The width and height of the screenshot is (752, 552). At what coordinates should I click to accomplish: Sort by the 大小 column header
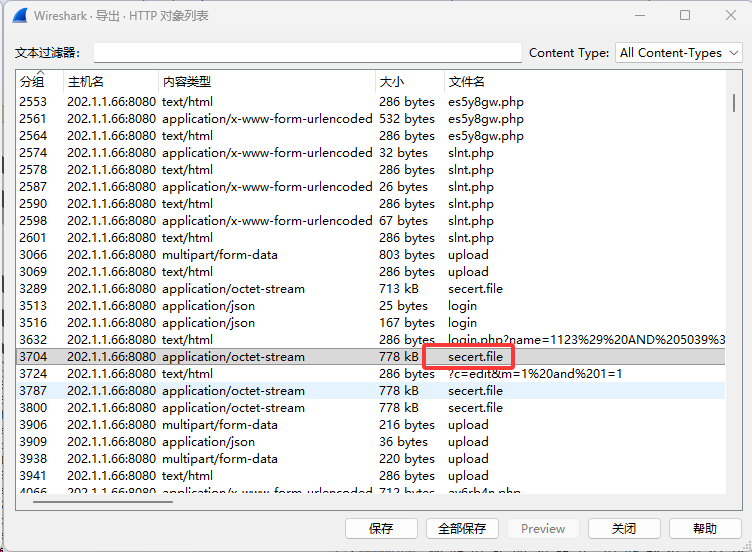click(391, 81)
